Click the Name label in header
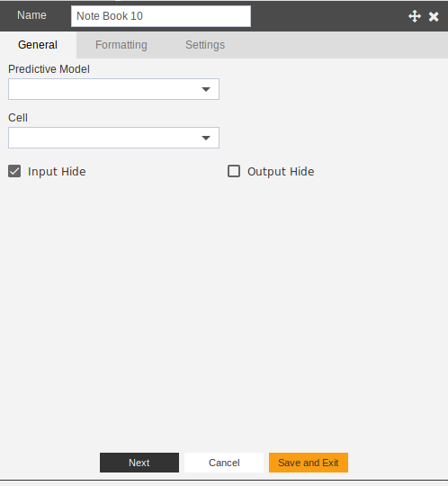The height and width of the screenshot is (486, 448). [x=31, y=15]
